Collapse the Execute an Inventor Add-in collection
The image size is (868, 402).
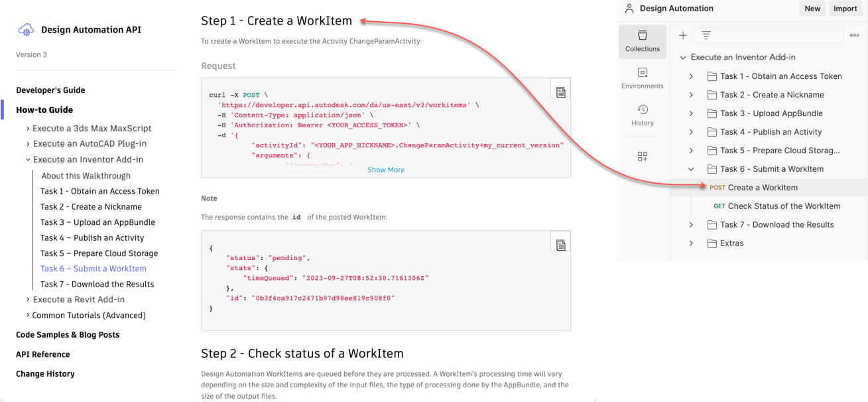coord(683,58)
